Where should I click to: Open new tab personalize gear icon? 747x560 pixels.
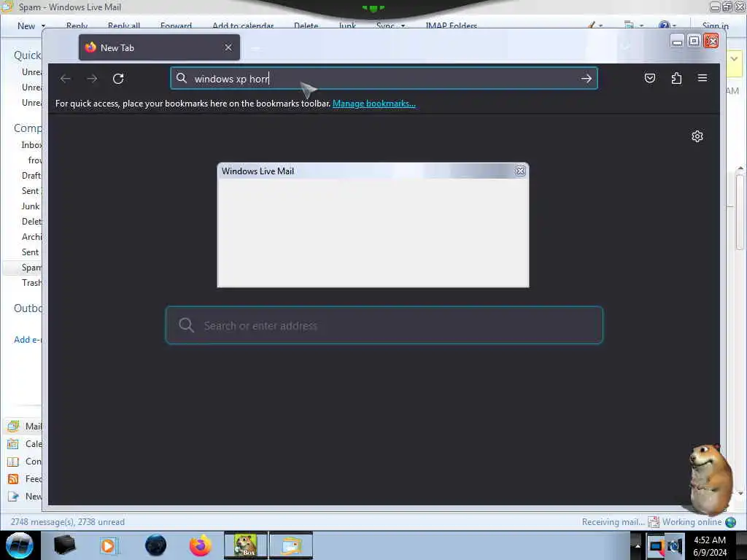pyautogui.click(x=697, y=136)
